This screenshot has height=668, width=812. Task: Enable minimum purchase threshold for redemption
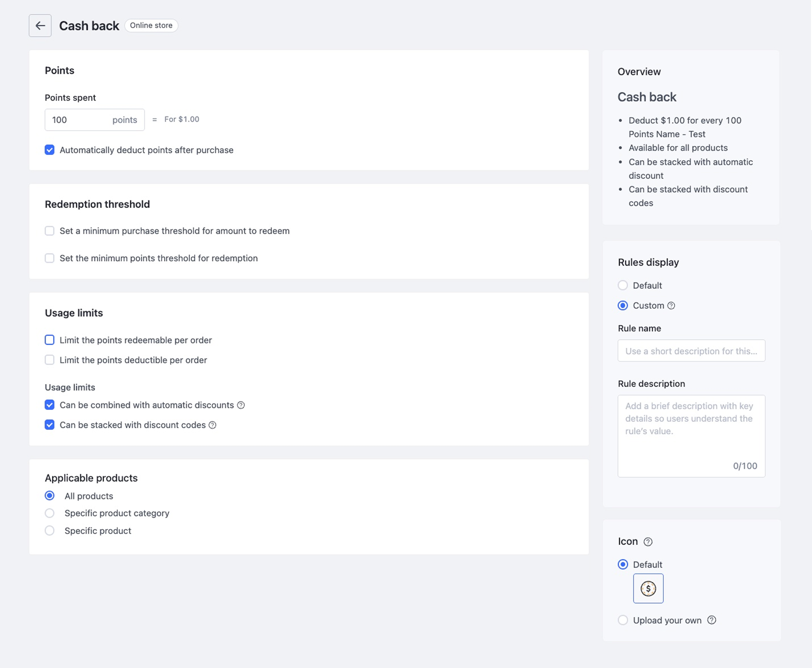coord(50,231)
